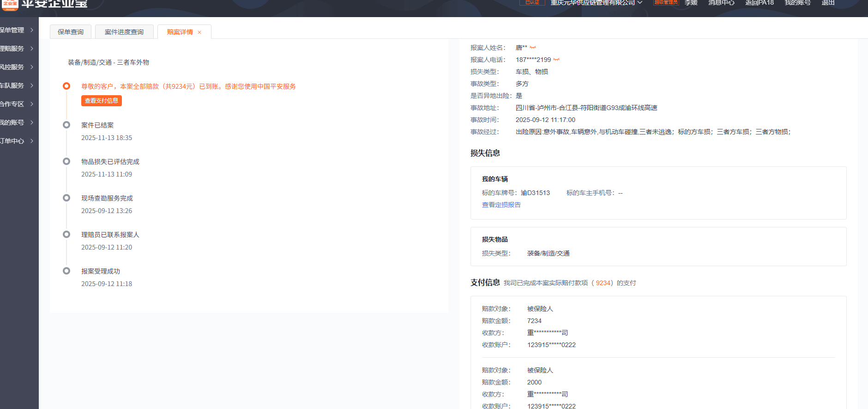Reveal the masked reporter name with eye icon
868x409 pixels.
(x=533, y=48)
